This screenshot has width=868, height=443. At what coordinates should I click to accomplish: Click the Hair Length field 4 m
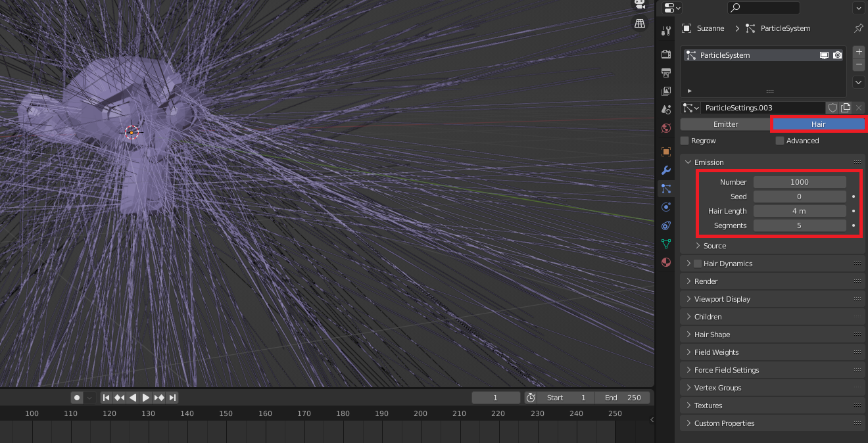click(x=800, y=211)
